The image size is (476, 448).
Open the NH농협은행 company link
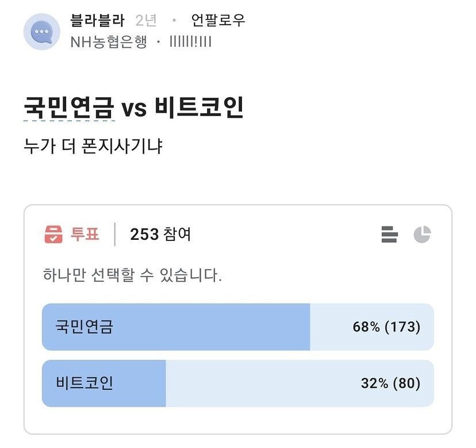tap(109, 42)
